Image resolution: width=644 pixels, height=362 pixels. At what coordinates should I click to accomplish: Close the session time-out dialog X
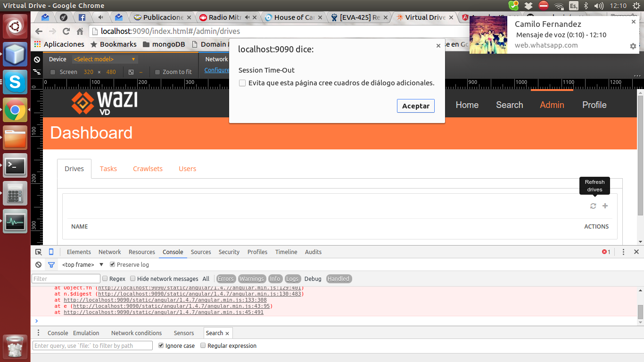[438, 46]
